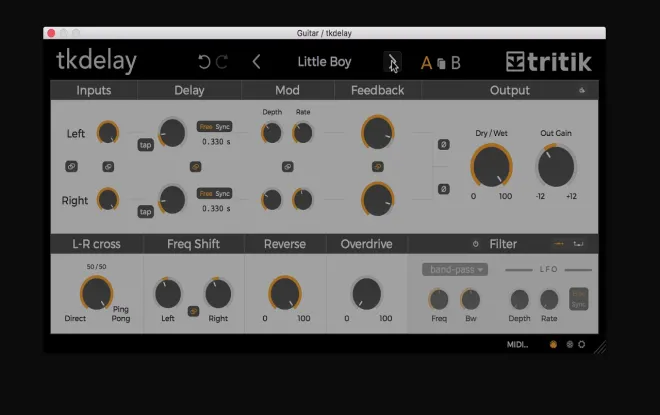The image size is (660, 415).
Task: Toggle the Filter power button
Action: [476, 244]
